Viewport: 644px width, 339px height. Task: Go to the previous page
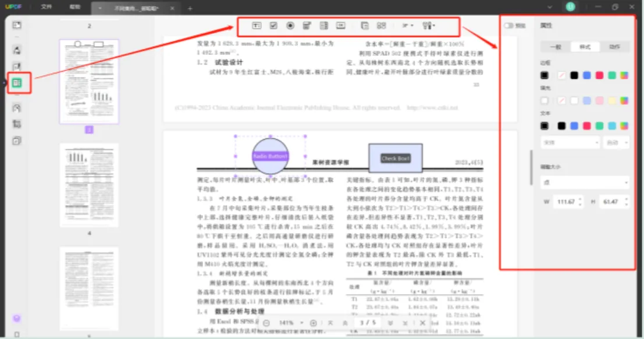click(x=345, y=323)
